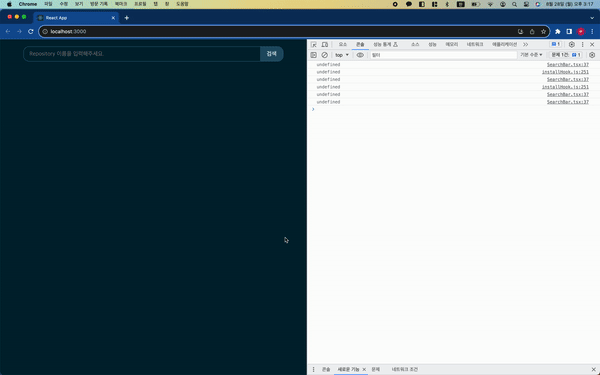Go forward with the browser forward arrow
Image resolution: width=600 pixels, height=375 pixels.
click(x=19, y=31)
